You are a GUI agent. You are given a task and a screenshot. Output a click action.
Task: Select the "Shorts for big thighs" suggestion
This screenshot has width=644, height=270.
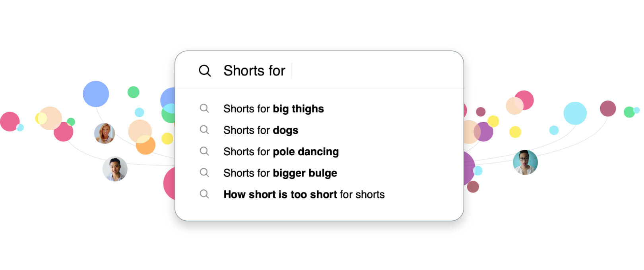[274, 109]
